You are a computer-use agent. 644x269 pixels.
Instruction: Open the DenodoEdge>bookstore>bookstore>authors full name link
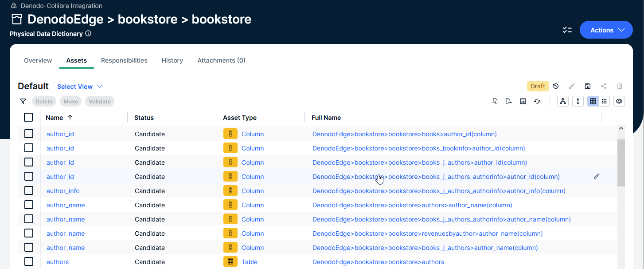pos(378,262)
